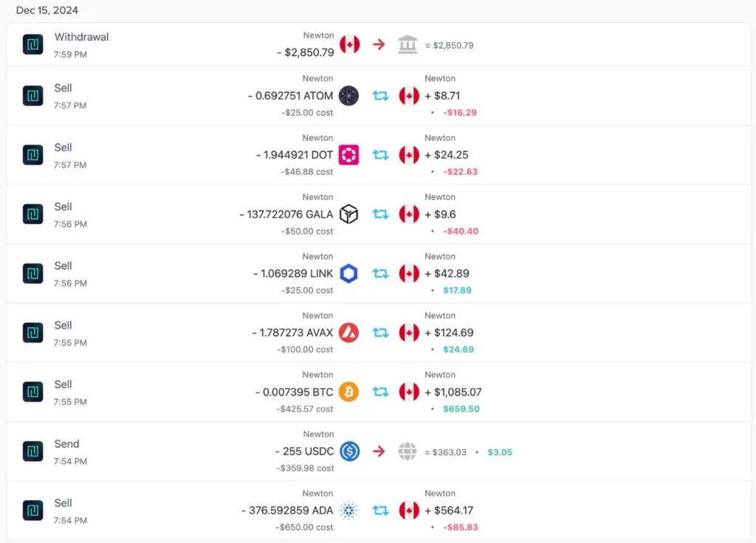Select the Polkadot icon in the DOT row
The image size is (756, 543).
pyautogui.click(x=349, y=155)
